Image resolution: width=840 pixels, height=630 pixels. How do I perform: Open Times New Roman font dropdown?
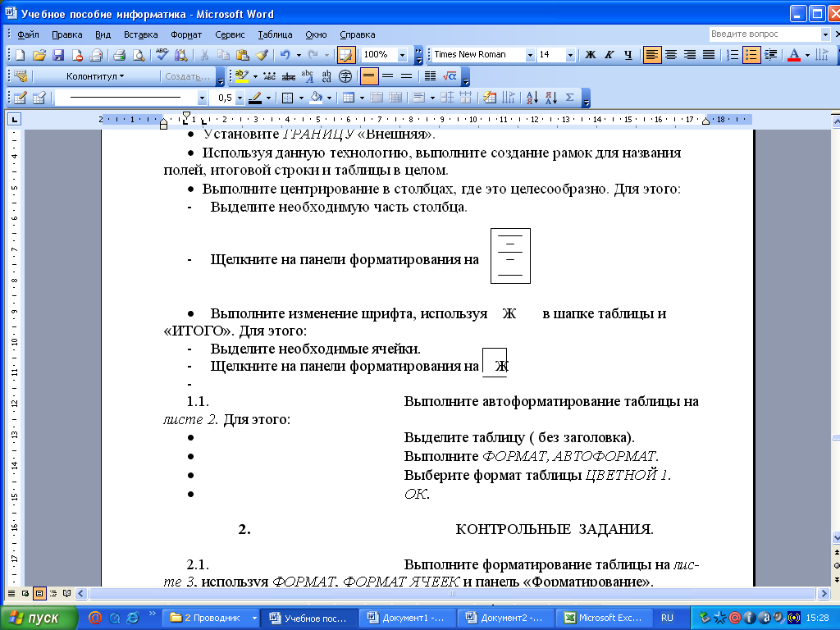(x=530, y=55)
